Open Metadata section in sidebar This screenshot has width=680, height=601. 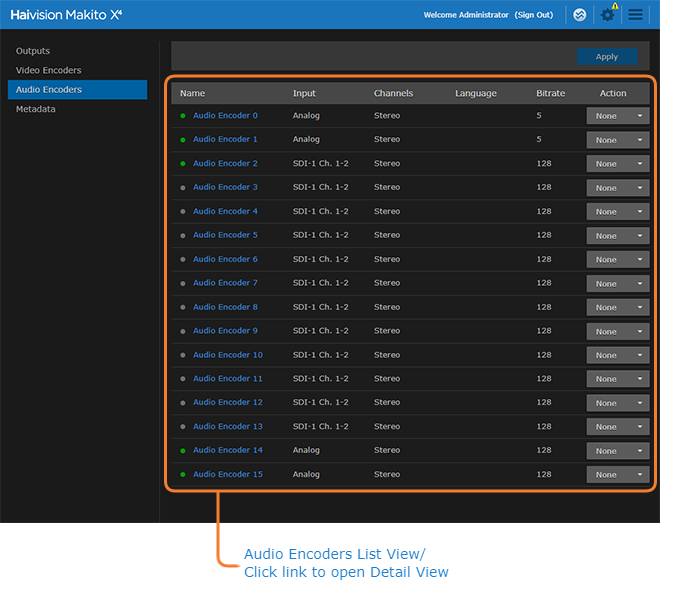[x=36, y=109]
